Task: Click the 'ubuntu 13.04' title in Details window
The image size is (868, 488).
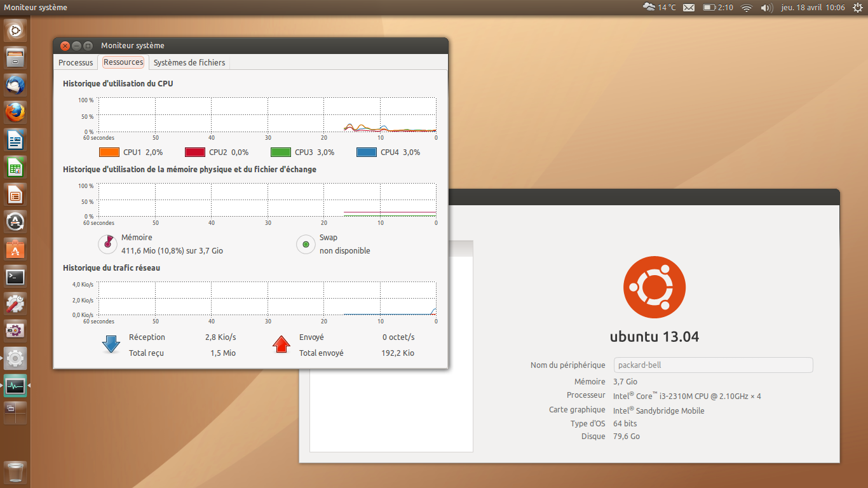Action: pos(654,337)
